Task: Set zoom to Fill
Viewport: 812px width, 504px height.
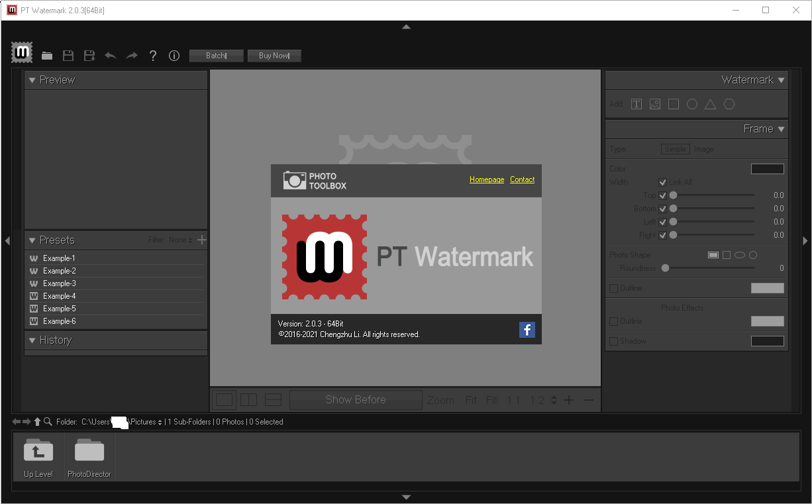Action: click(x=491, y=400)
